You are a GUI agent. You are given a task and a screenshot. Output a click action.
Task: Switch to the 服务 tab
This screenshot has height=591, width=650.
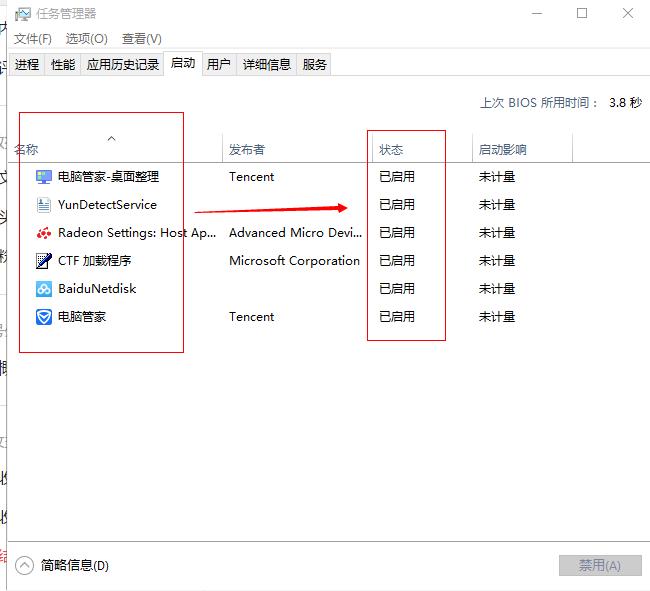point(314,65)
